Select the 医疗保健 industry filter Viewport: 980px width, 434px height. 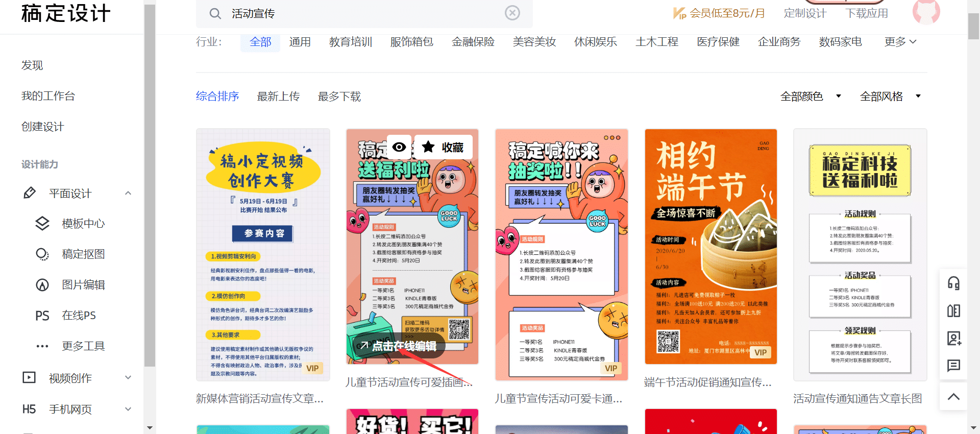click(x=718, y=41)
